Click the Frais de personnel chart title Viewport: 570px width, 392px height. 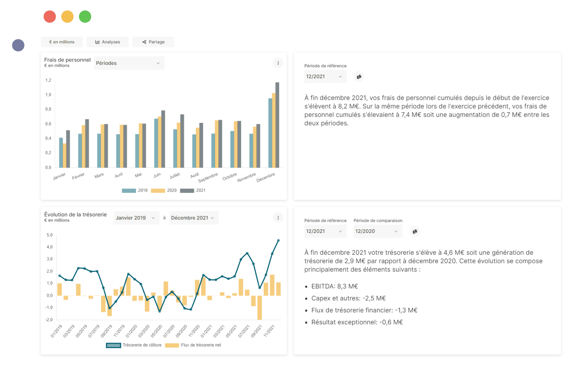click(x=67, y=60)
